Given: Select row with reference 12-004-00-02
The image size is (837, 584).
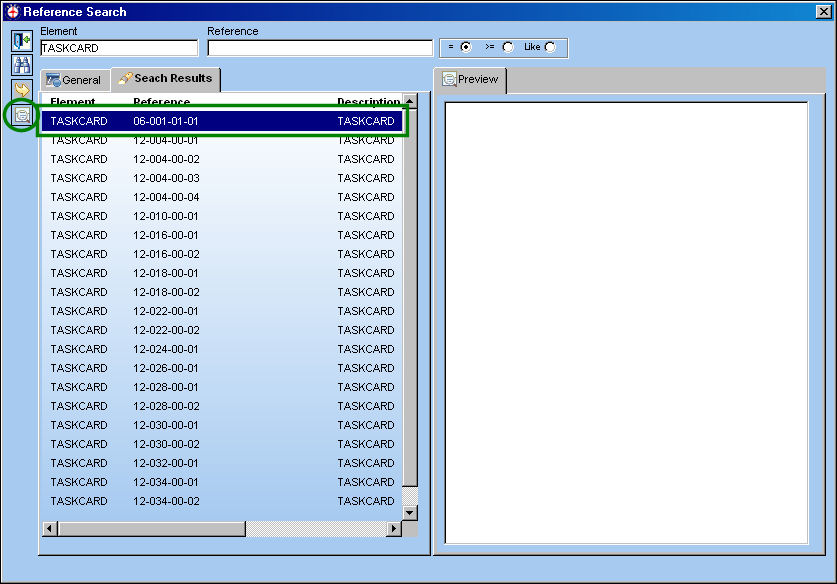Looking at the screenshot, I should (x=222, y=159).
